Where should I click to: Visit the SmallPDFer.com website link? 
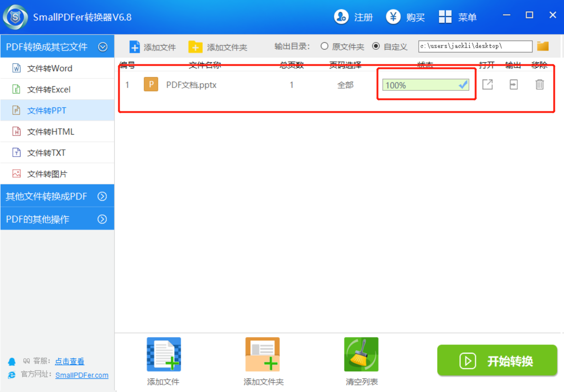pos(82,375)
